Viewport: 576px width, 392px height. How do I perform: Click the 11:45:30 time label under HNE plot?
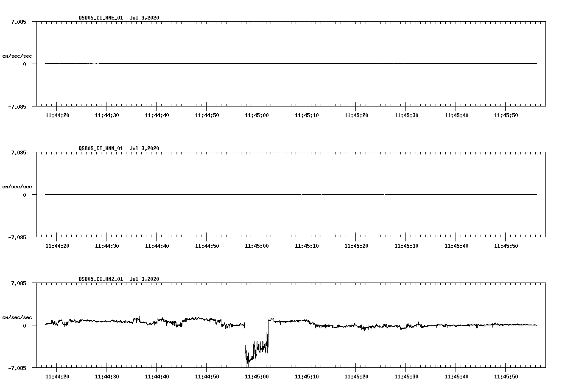pos(406,115)
